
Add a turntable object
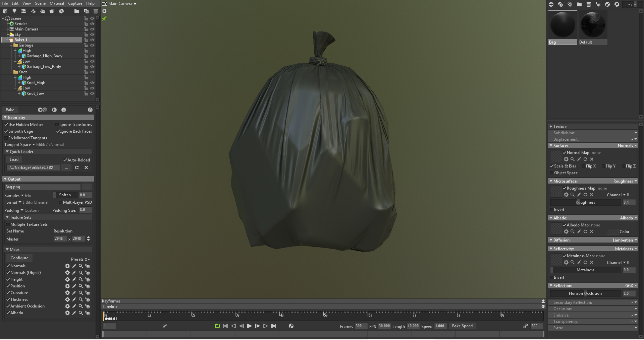[x=61, y=11]
